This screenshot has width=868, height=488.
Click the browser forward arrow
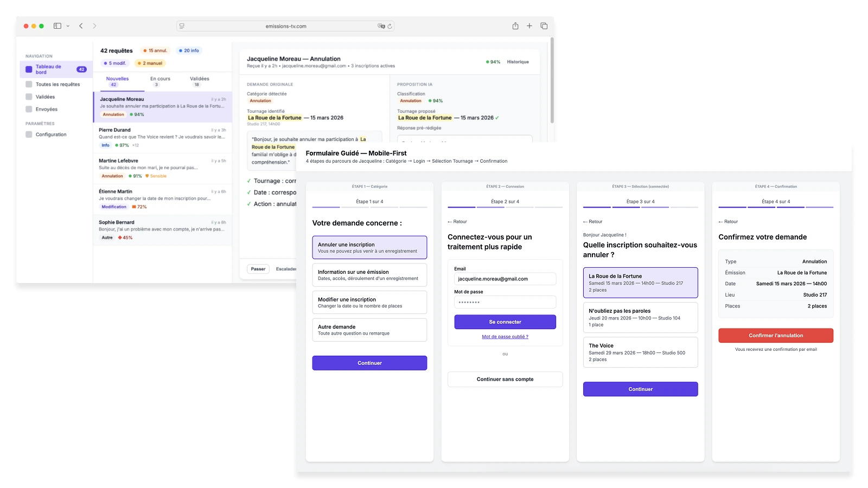94,26
